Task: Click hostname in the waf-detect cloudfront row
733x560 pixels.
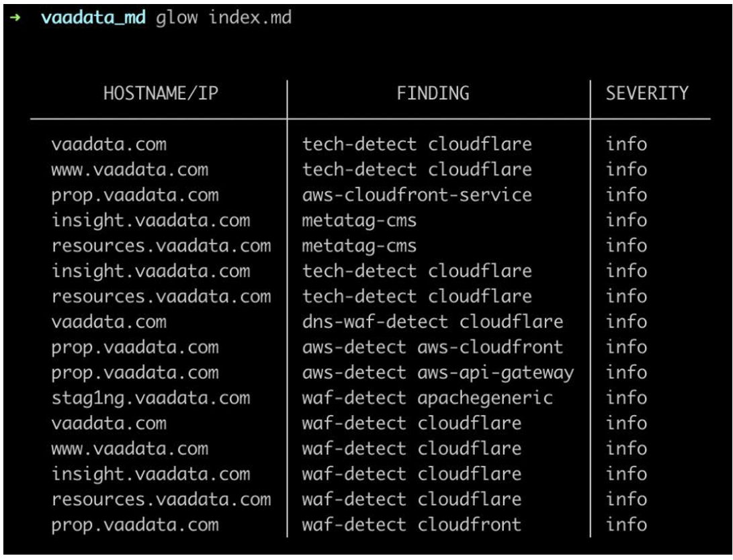Action: click(x=134, y=524)
